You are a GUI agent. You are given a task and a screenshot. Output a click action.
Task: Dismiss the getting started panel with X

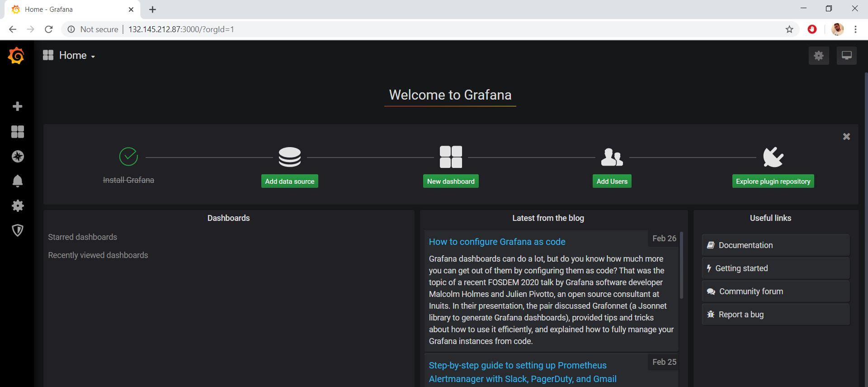[847, 136]
